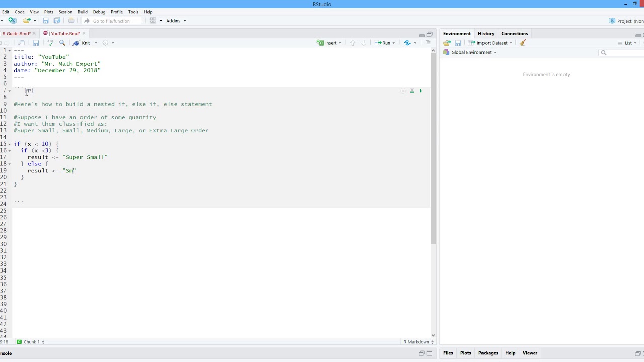Open find/replace with magnifier icon
Screen dimensions: 644x362
(x=62, y=43)
